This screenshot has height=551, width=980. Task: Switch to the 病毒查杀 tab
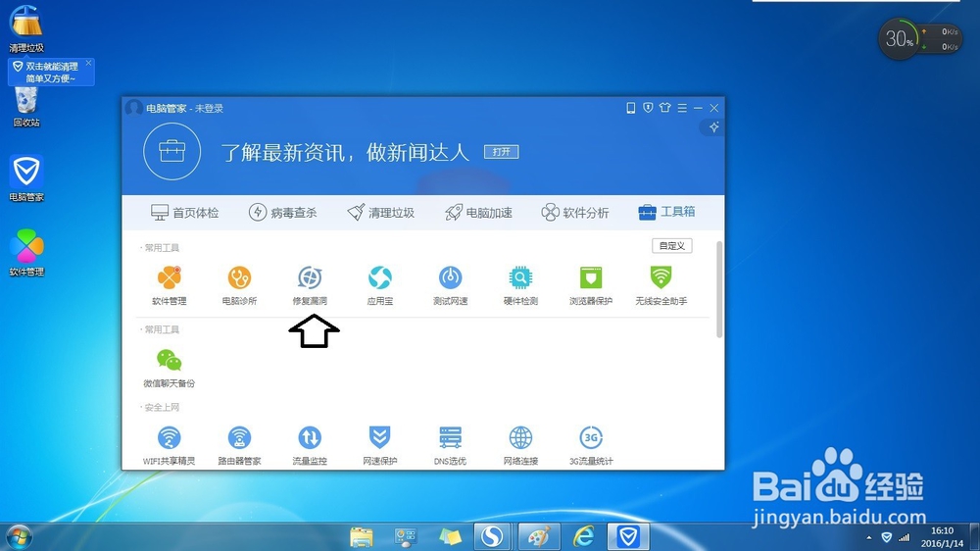(282, 213)
